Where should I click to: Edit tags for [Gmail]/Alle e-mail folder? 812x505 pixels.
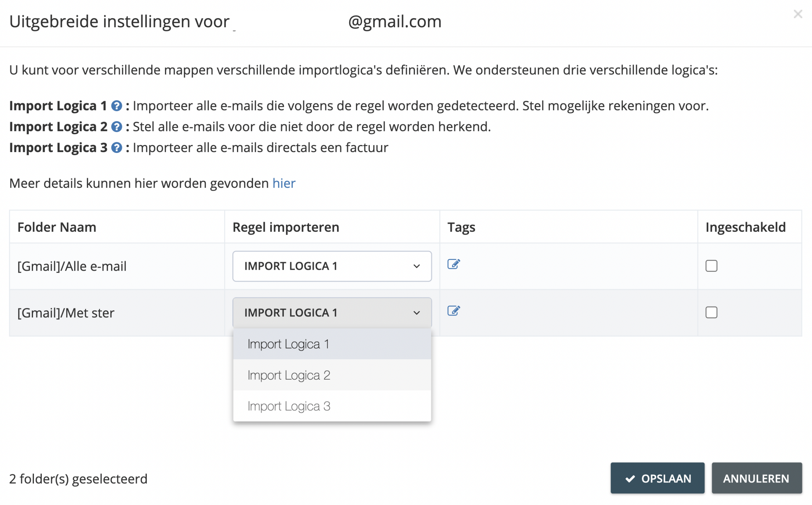(454, 264)
